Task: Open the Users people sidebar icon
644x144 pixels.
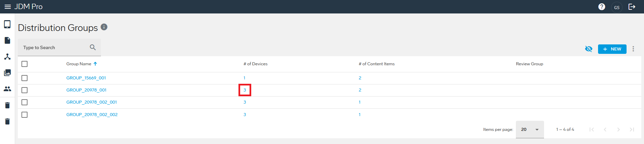Action: point(7,89)
